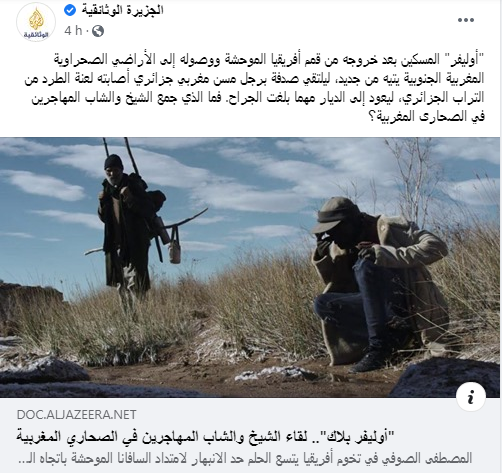This screenshot has width=502, height=473.
Task: Click the Arabic post caption text
Action: [x=254, y=88]
